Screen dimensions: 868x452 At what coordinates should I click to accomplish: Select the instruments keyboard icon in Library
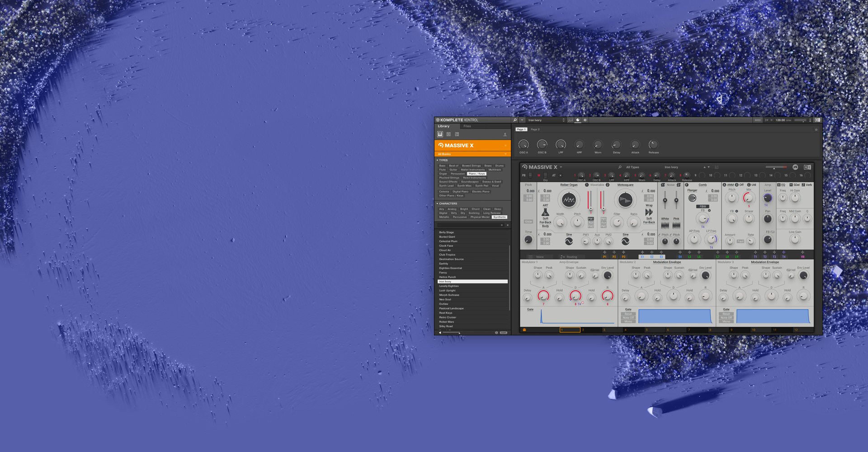coord(440,134)
